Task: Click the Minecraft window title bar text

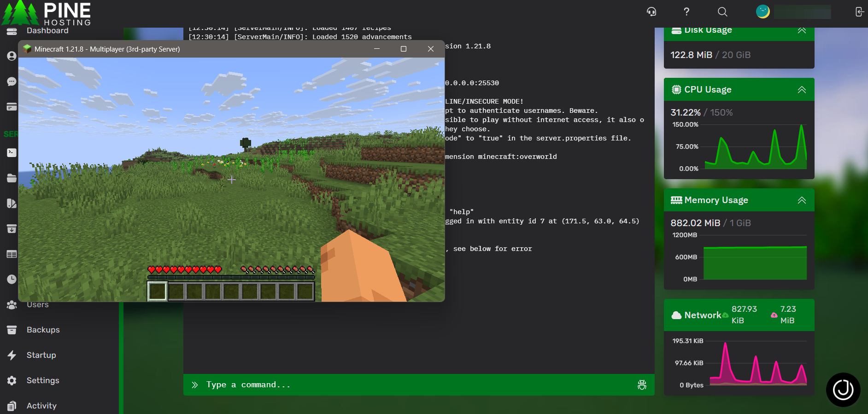Action: click(107, 49)
